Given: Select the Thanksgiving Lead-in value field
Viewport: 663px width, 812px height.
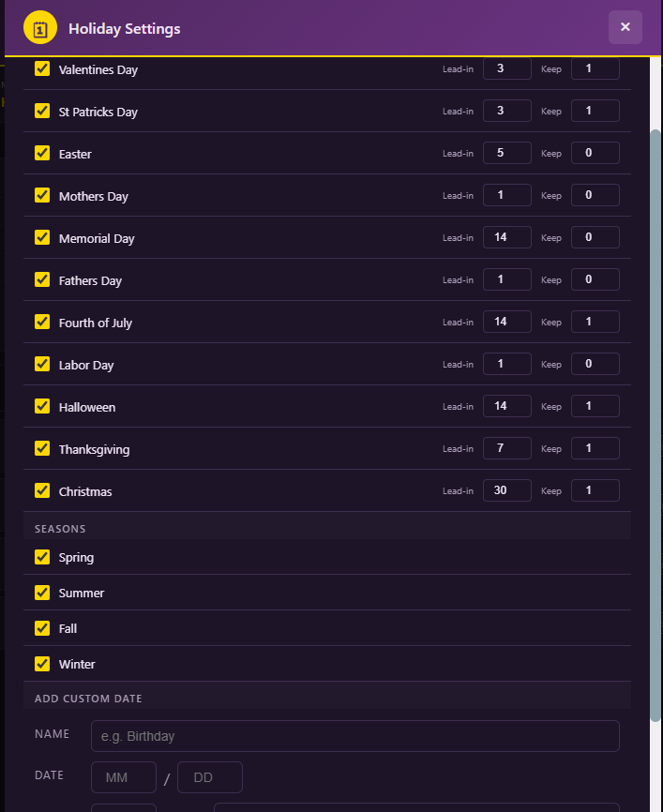Looking at the screenshot, I should (507, 448).
